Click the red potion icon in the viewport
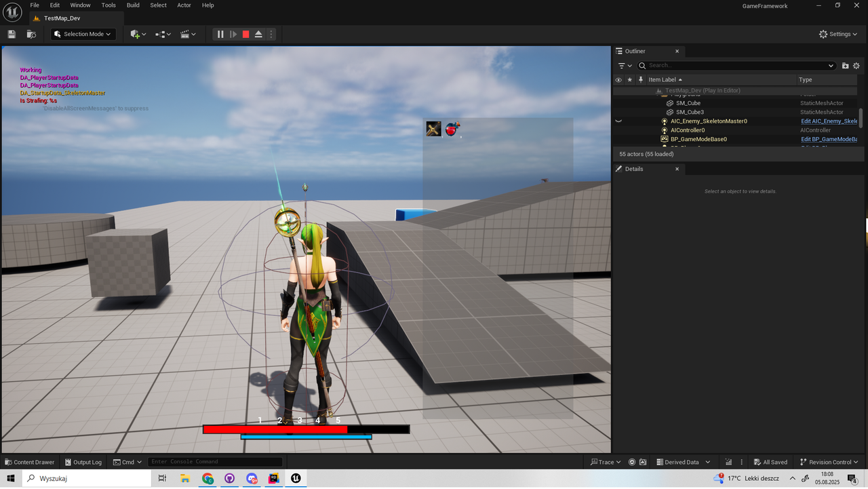The image size is (868, 489). (452, 129)
